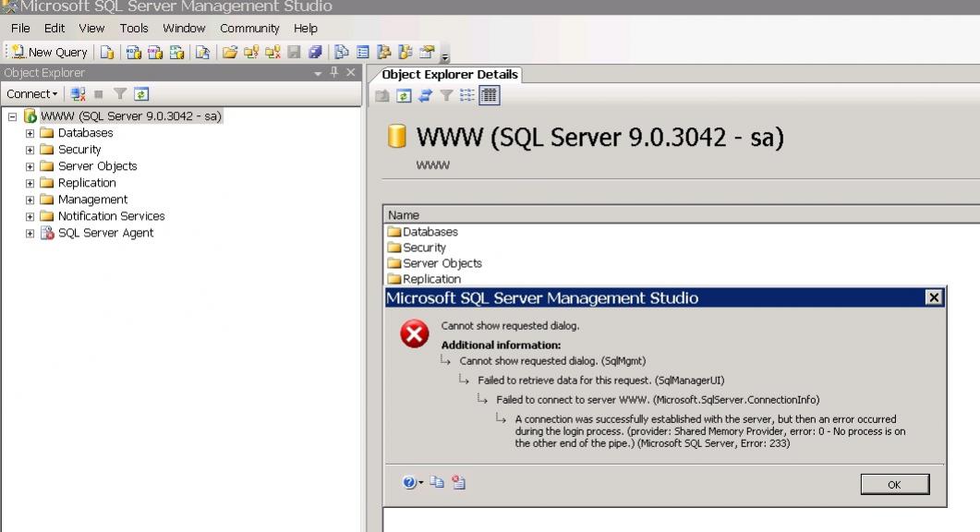Show technical details icon in error dialog

pos(459,483)
